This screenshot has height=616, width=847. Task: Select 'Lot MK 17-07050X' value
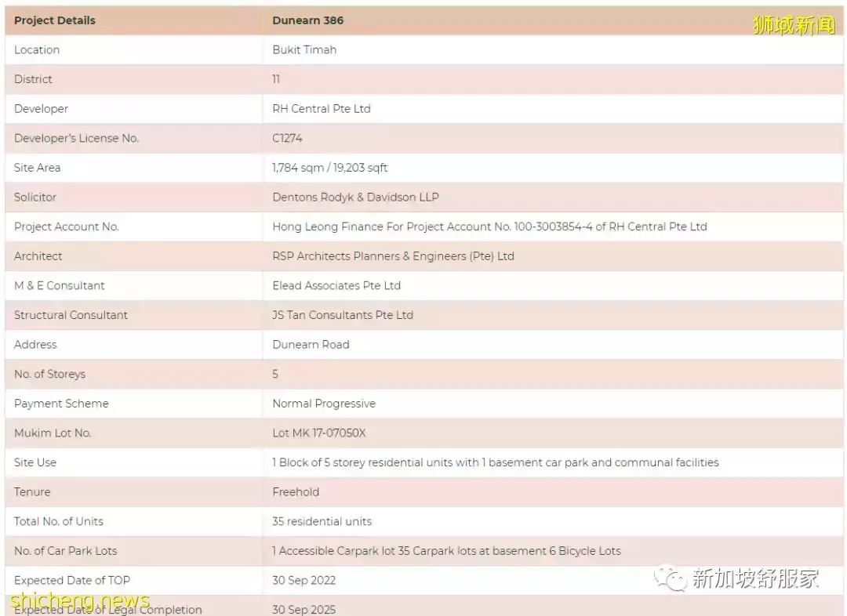318,433
